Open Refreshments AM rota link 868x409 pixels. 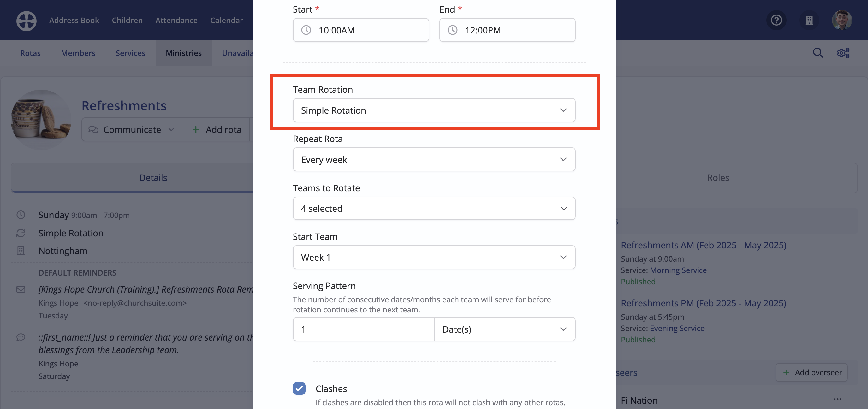[704, 245]
